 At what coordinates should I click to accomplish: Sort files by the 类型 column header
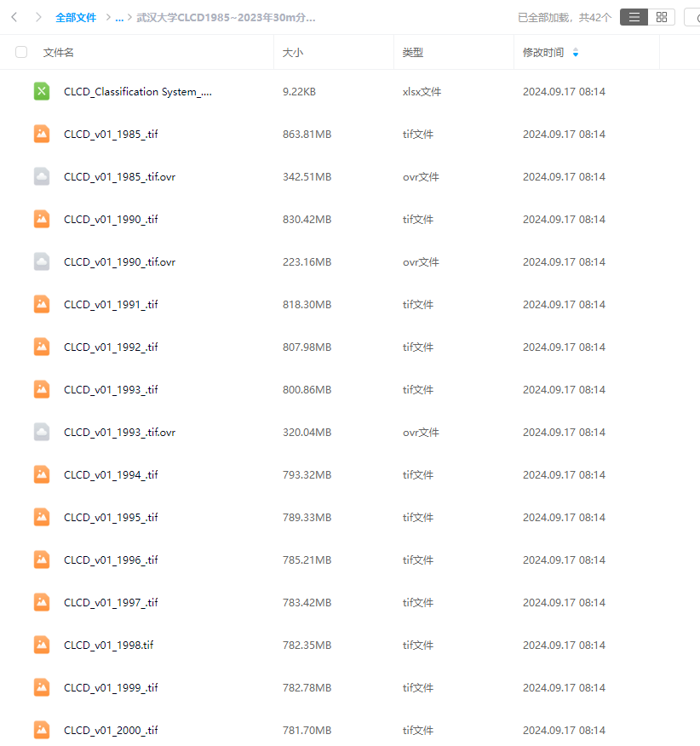[x=413, y=53]
